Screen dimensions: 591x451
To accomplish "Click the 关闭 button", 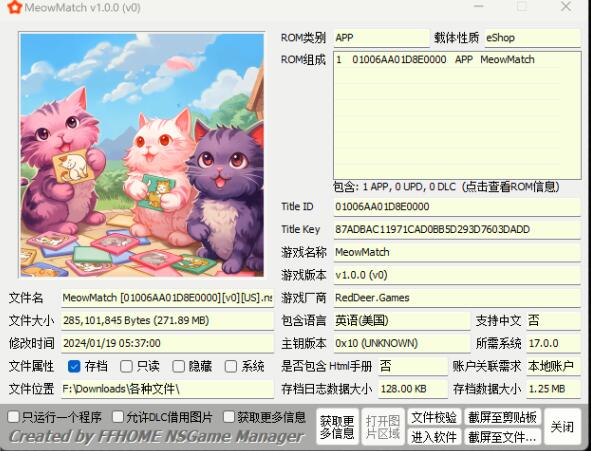I will point(562,427).
